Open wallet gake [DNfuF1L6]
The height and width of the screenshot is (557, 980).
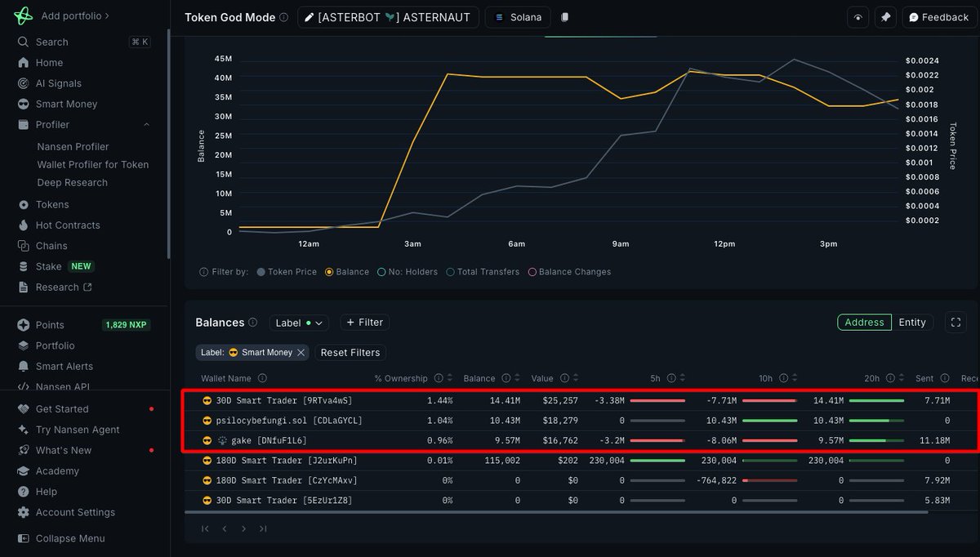[269, 441]
